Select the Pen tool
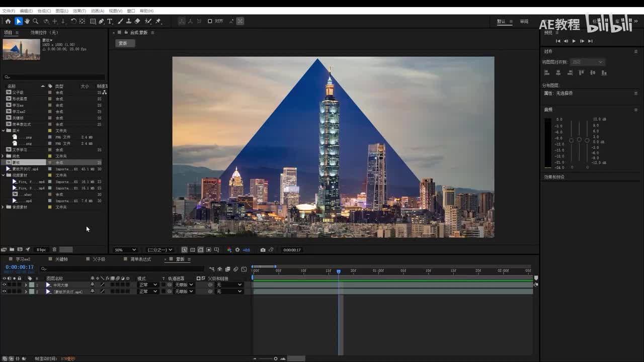Viewport: 644px width, 362px height. click(x=102, y=21)
